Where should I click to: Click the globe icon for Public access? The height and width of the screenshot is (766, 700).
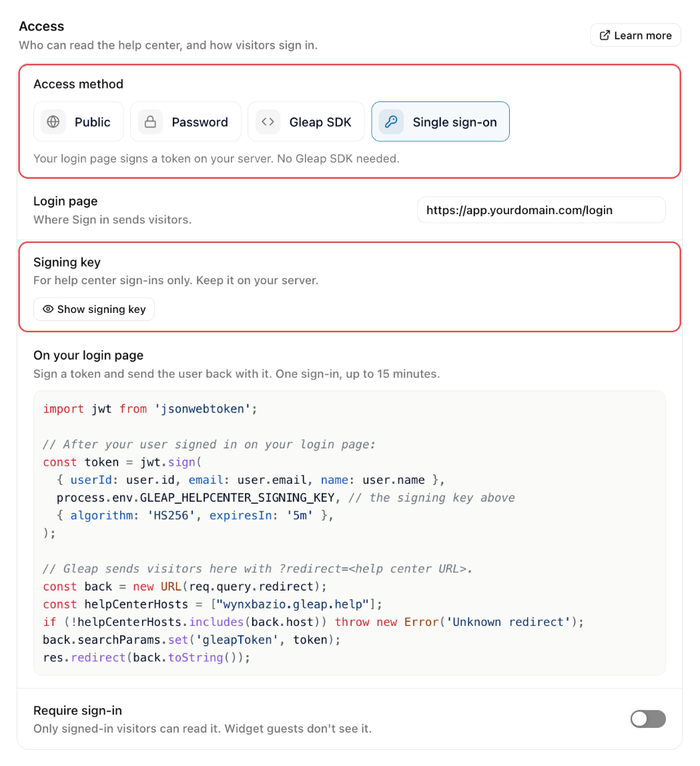point(53,121)
